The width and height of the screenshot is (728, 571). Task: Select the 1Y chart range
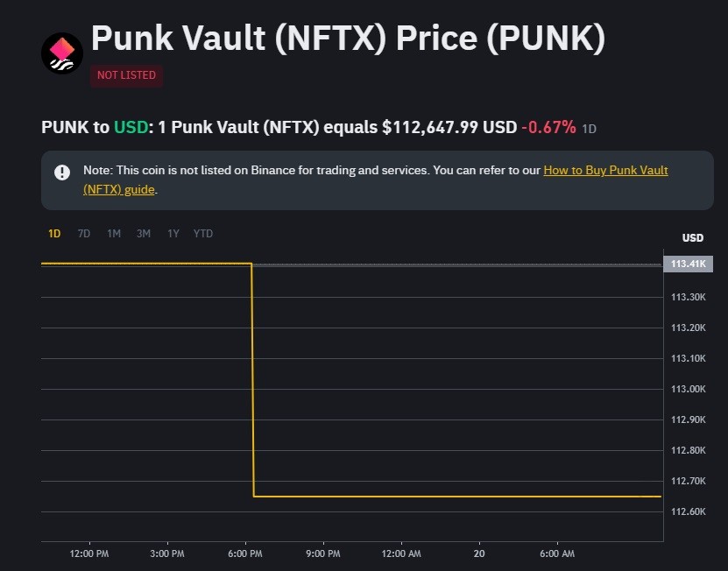coord(173,234)
